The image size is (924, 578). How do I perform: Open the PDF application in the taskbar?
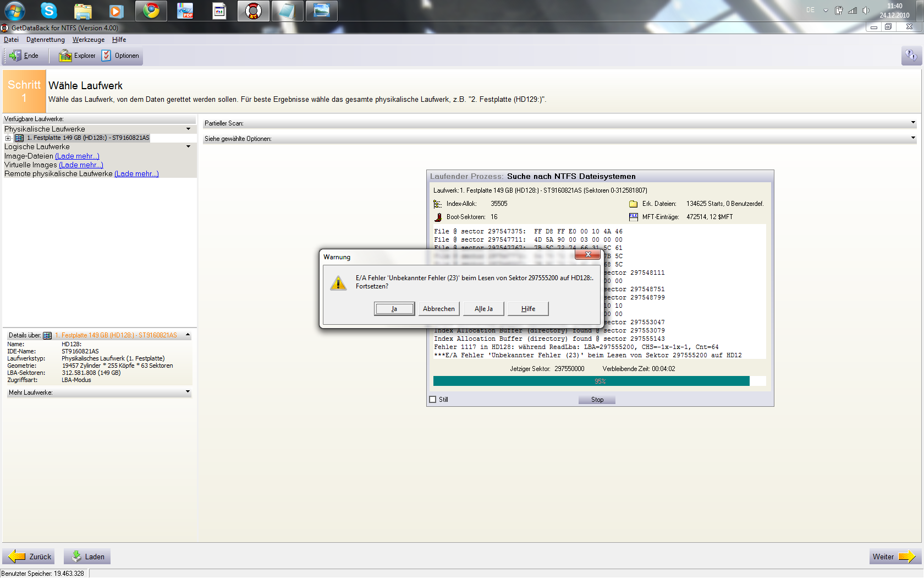click(x=185, y=11)
